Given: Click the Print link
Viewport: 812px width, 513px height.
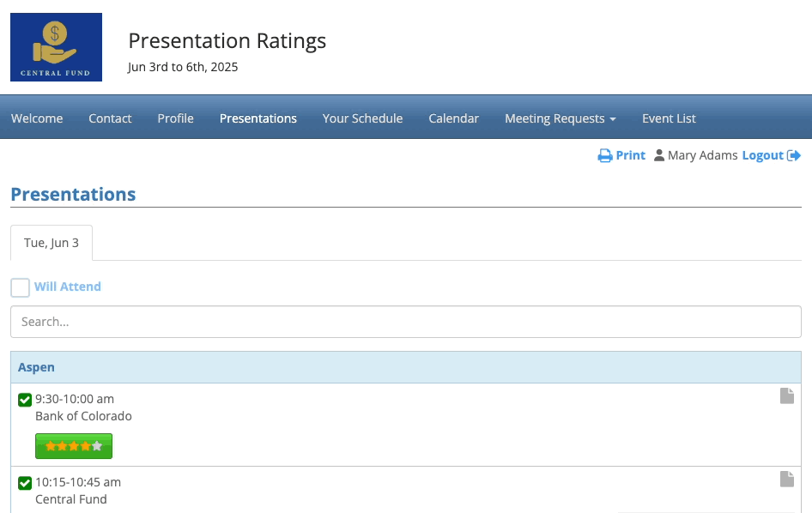Looking at the screenshot, I should pos(630,155).
